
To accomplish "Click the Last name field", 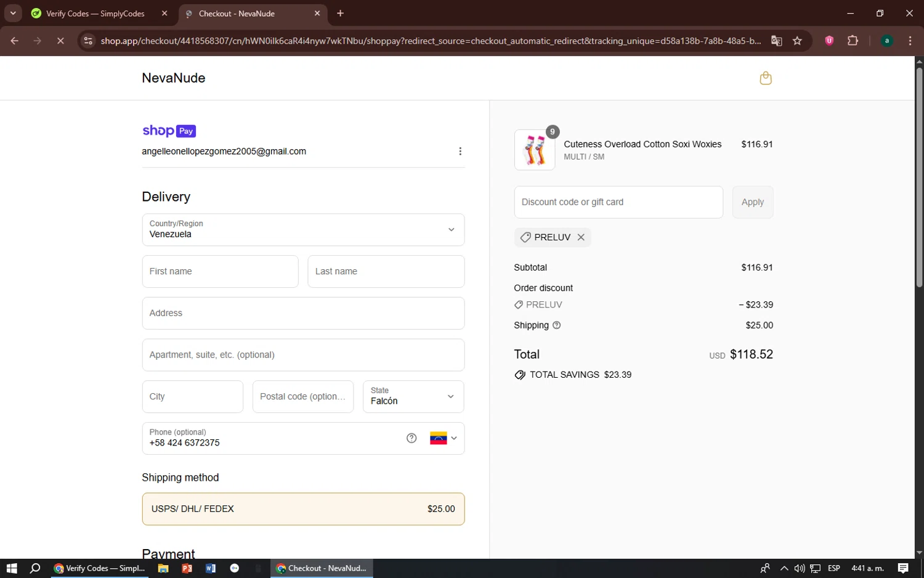I will point(386,271).
